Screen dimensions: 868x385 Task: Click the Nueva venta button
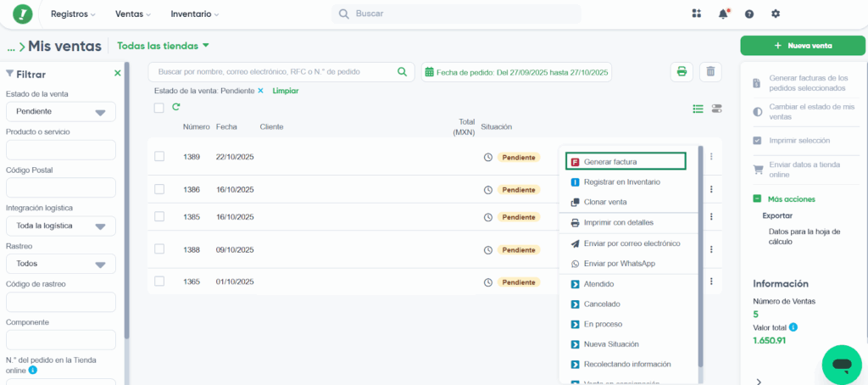(796, 46)
